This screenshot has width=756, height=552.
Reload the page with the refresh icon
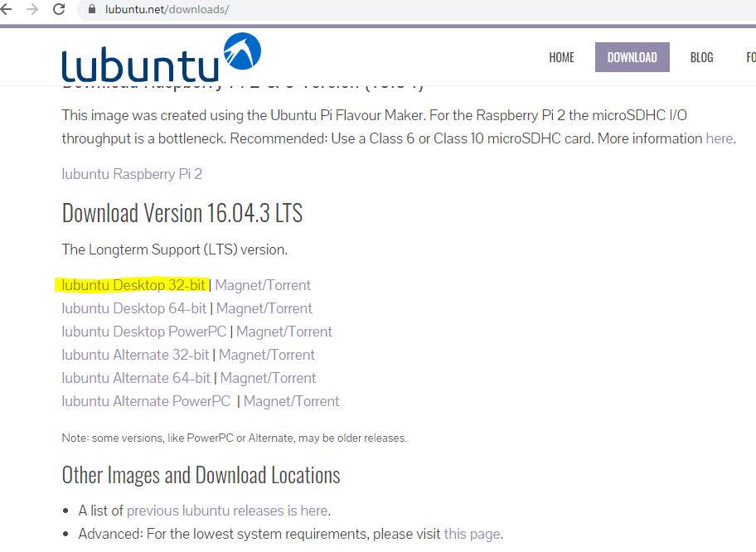pos(59,9)
